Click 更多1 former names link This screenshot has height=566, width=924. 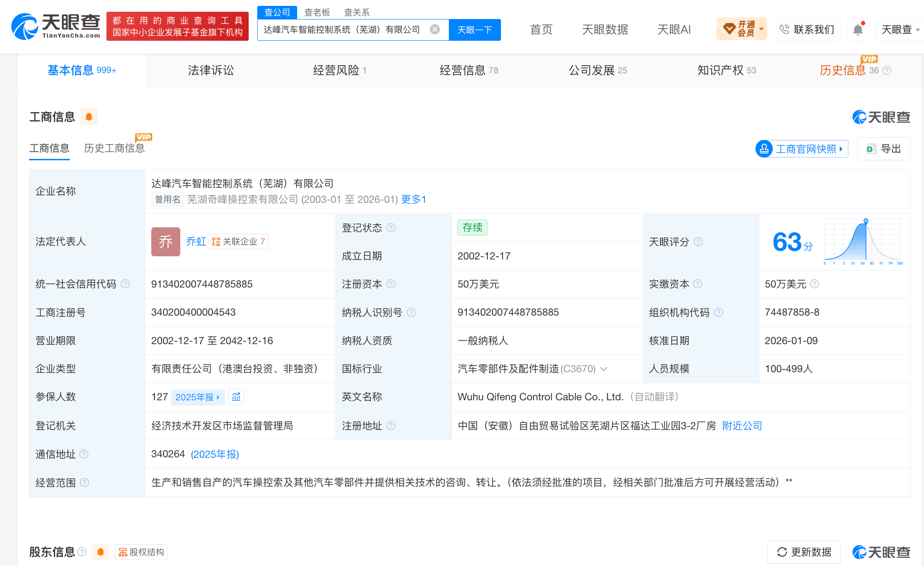tap(414, 200)
